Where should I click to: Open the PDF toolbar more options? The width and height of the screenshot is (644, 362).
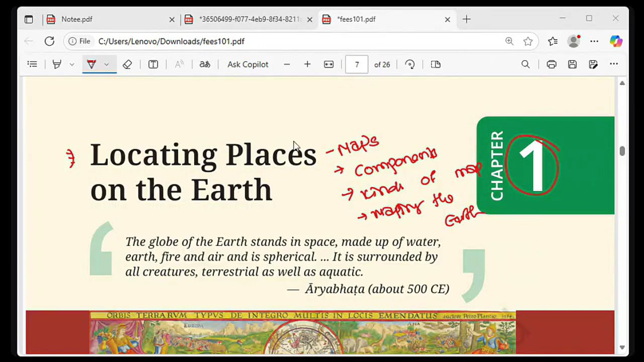(614, 64)
